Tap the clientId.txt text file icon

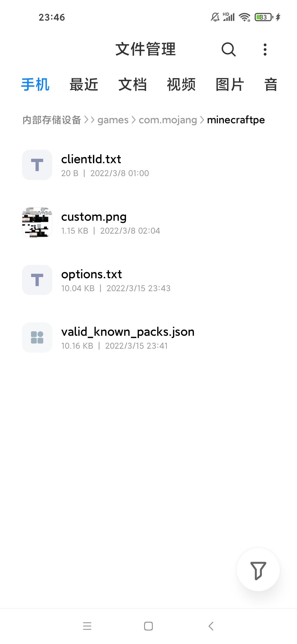[x=37, y=165]
